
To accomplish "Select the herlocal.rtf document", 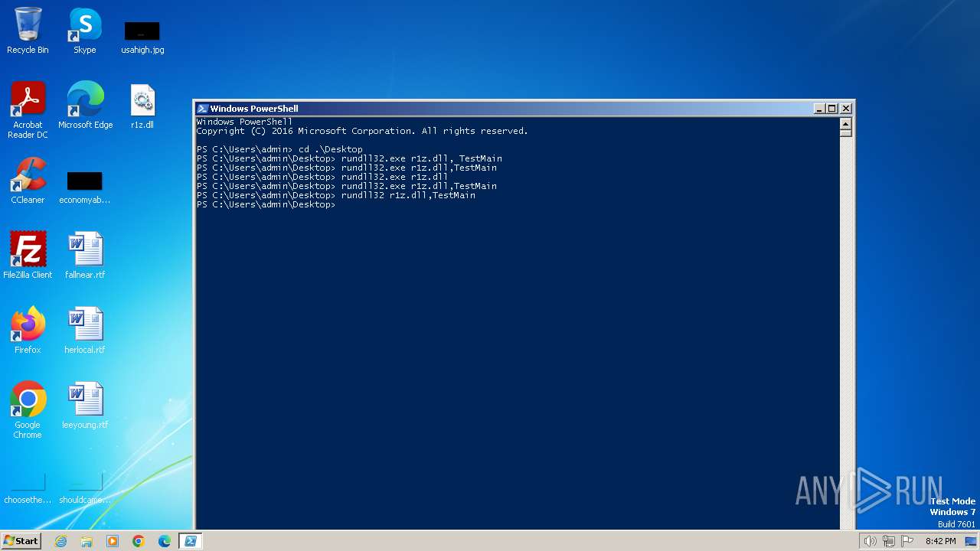I will pos(85,331).
